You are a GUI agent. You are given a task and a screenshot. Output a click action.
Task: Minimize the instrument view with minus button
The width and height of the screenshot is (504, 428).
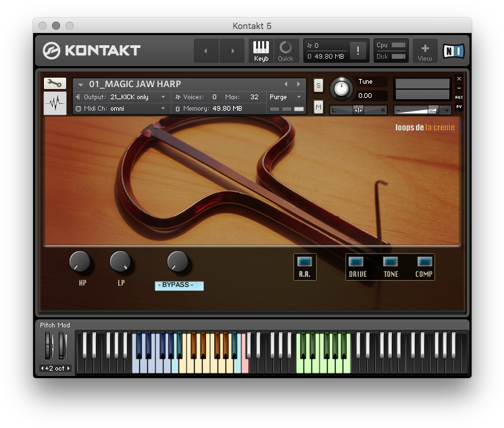click(459, 88)
